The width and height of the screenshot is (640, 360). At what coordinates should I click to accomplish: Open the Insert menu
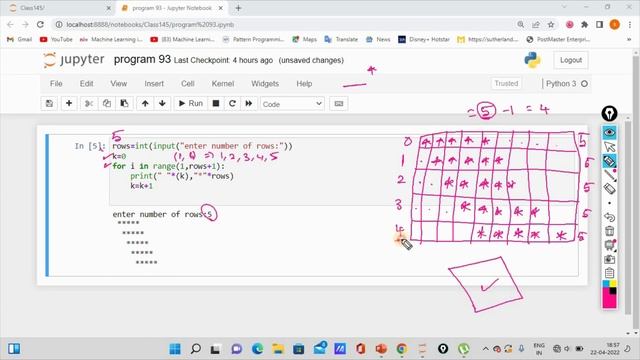tap(154, 84)
